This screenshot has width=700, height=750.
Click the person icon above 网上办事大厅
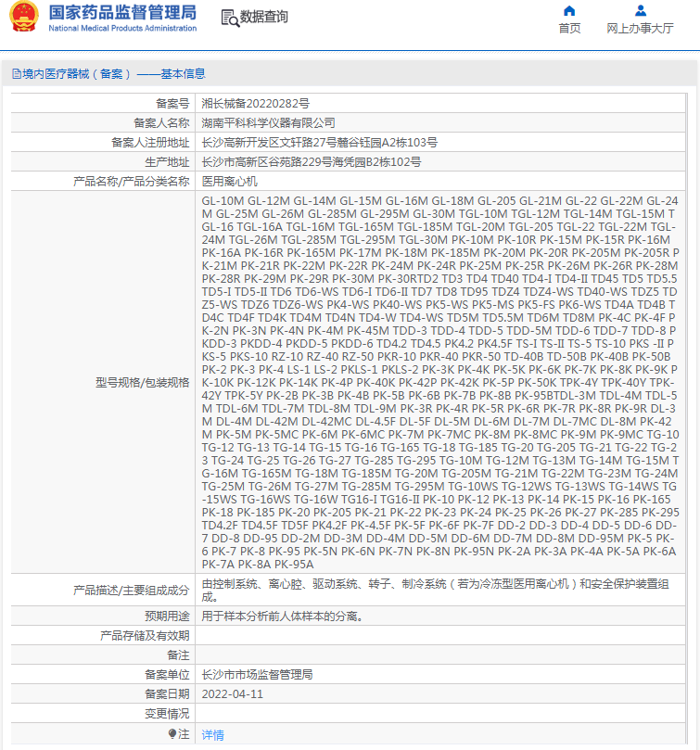click(x=640, y=11)
